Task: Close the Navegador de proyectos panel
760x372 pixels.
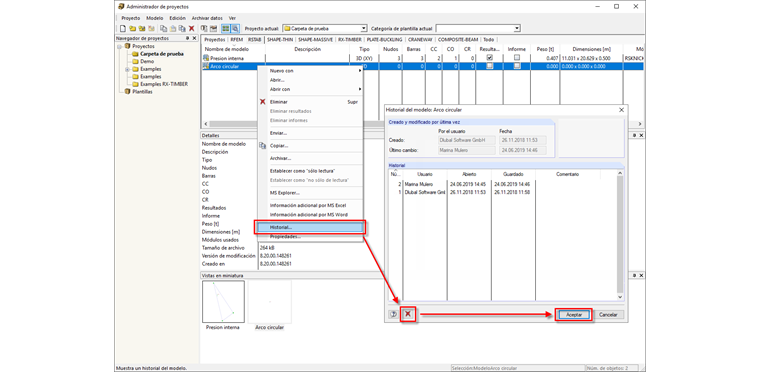Action: [x=194, y=38]
